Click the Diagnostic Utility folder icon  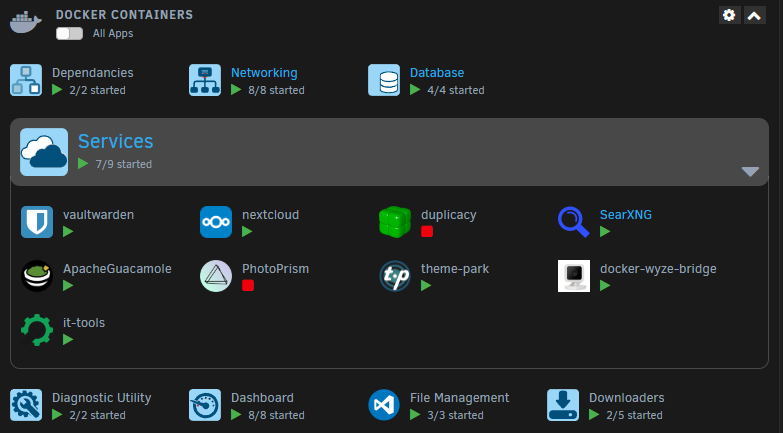pos(26,405)
